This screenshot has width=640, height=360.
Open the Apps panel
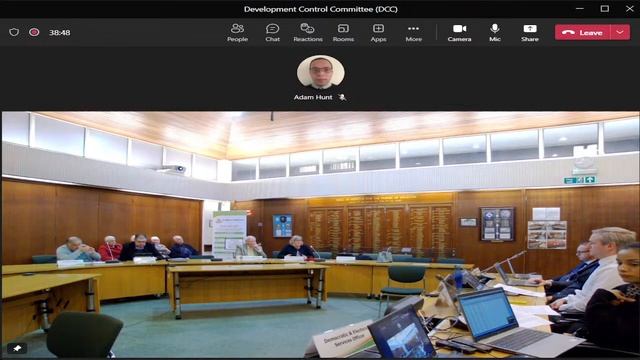[378, 33]
